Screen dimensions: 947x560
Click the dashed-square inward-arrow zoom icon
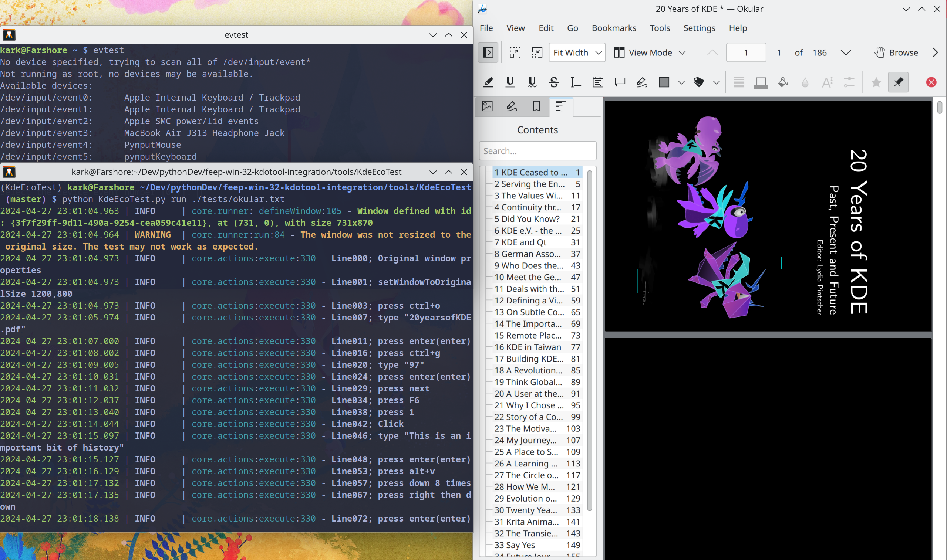(537, 52)
